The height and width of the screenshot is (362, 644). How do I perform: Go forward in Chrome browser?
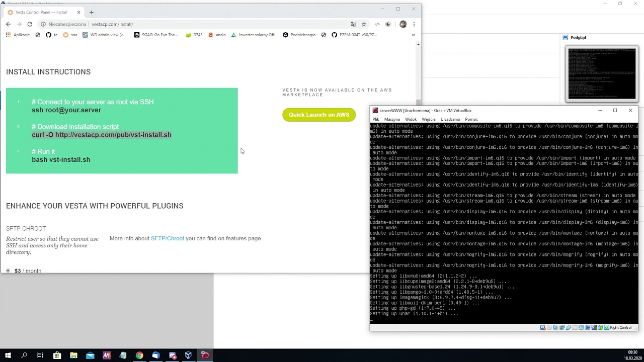point(19,24)
